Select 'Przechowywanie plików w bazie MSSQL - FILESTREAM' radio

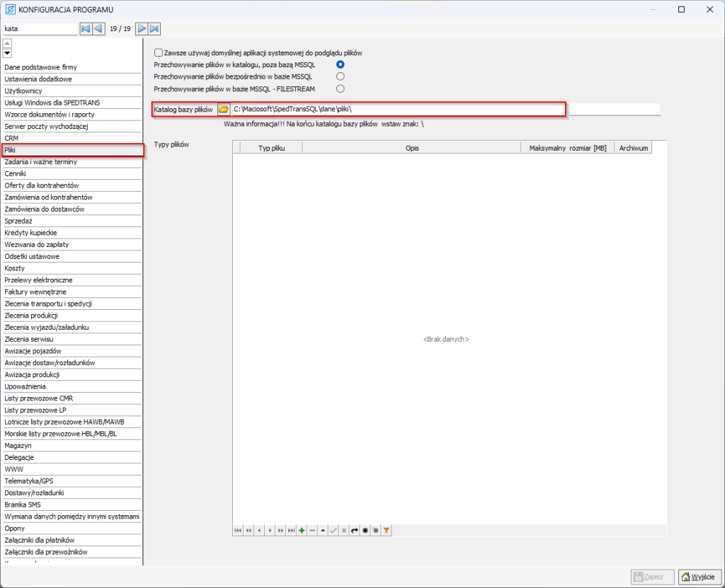341,88
